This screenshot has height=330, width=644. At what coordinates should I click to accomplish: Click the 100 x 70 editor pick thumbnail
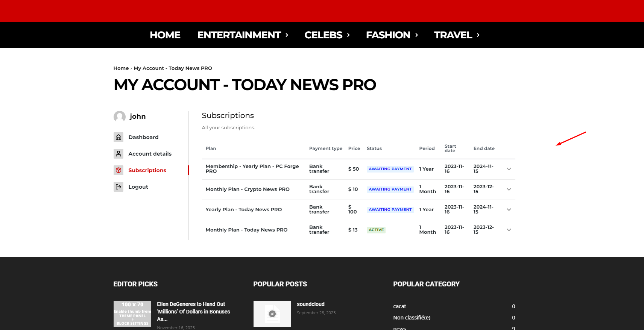point(132,314)
